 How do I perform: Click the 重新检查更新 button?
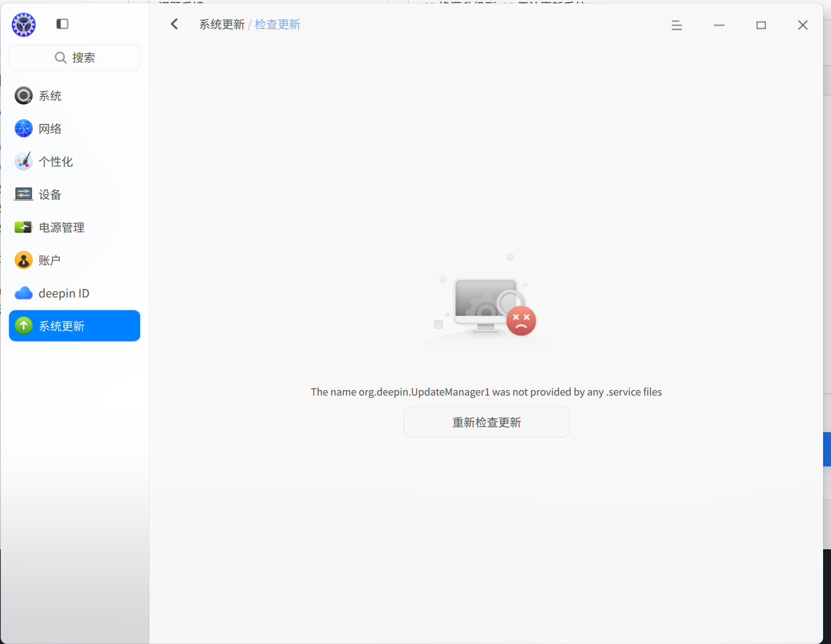486,422
